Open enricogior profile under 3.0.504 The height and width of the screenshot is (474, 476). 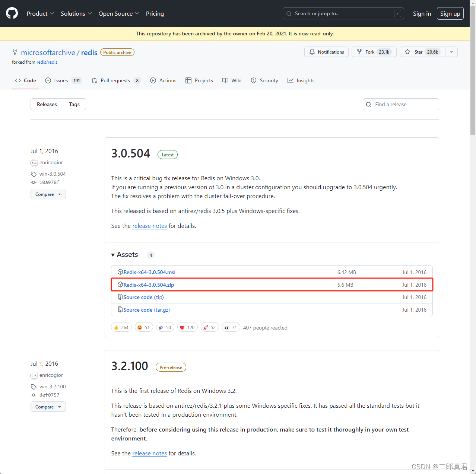tap(51, 162)
